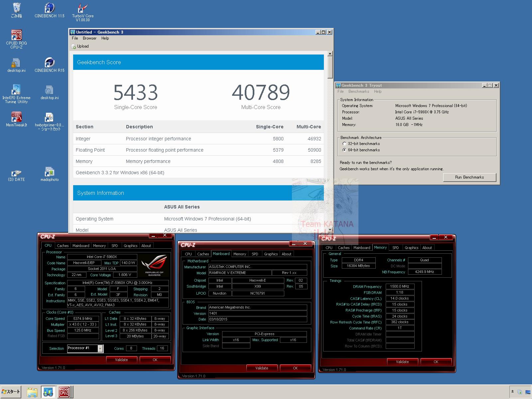Switch to CPU tab in middle CPU-Z
The width and height of the screenshot is (532, 399).
pos(189,254)
